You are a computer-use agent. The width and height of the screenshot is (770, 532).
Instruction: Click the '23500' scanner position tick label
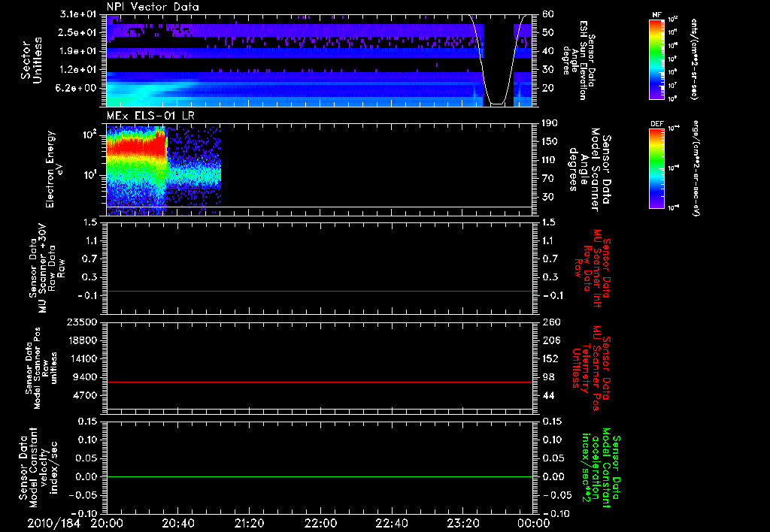tap(82, 322)
